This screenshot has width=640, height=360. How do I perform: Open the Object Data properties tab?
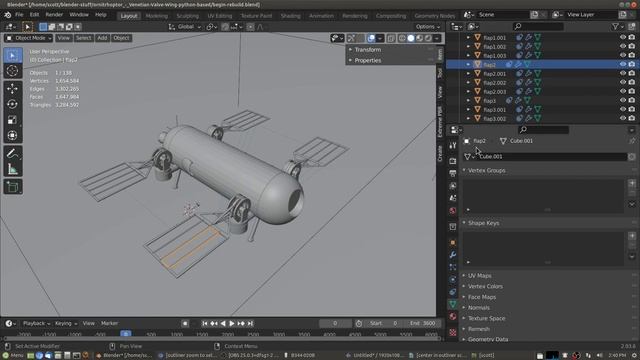pyautogui.click(x=453, y=304)
